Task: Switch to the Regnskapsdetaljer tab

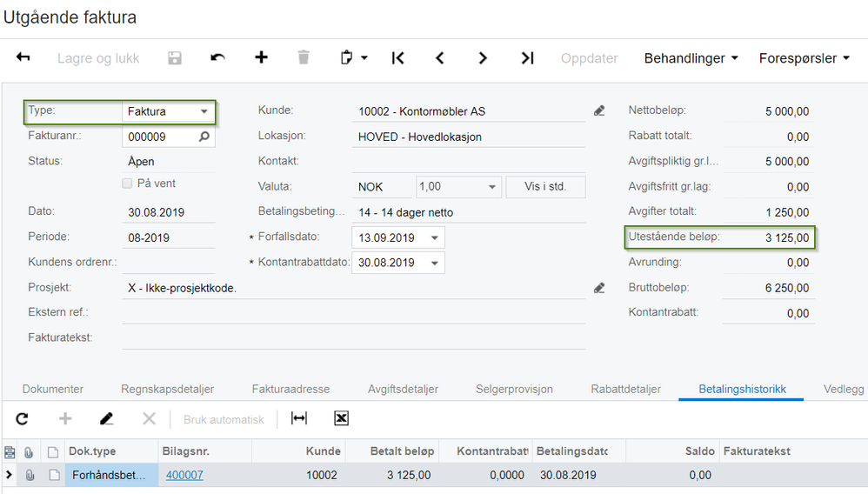Action: tap(167, 389)
